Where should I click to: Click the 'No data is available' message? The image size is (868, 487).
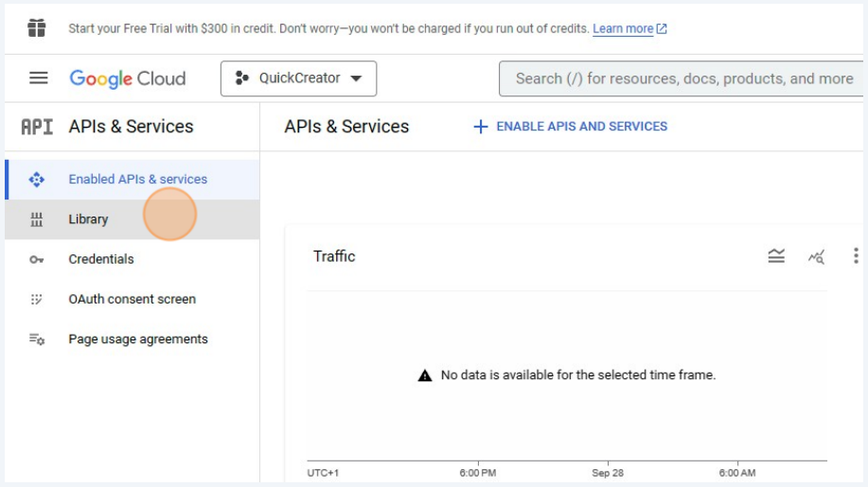click(x=578, y=374)
